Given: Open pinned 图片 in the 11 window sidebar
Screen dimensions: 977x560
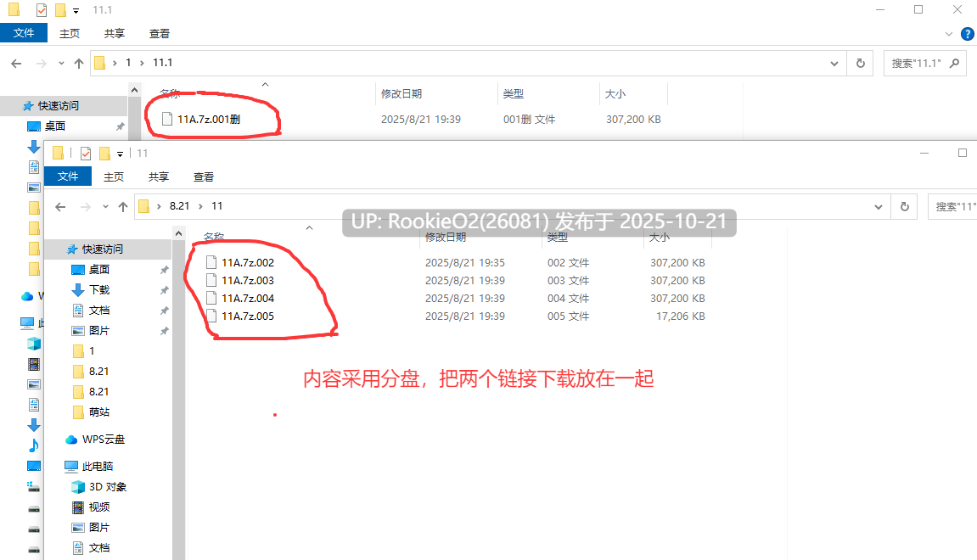Looking at the screenshot, I should [x=99, y=330].
